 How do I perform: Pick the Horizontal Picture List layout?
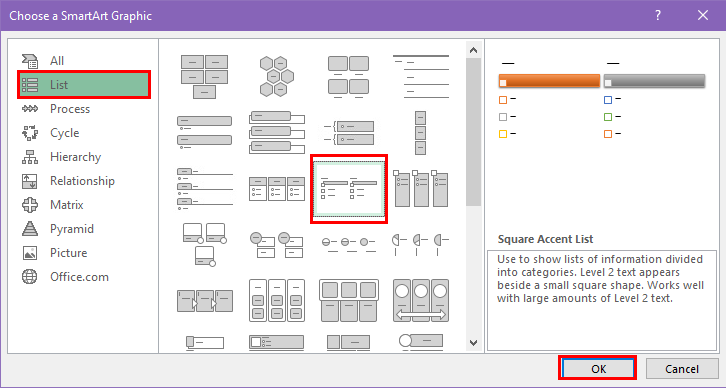349,300
